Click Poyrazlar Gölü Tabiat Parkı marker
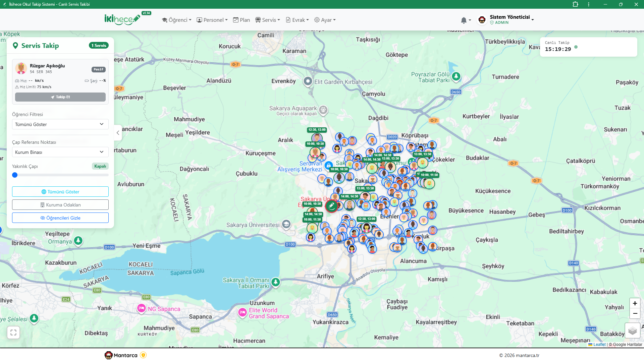Viewport: 644px width, 362px height. pos(456,76)
